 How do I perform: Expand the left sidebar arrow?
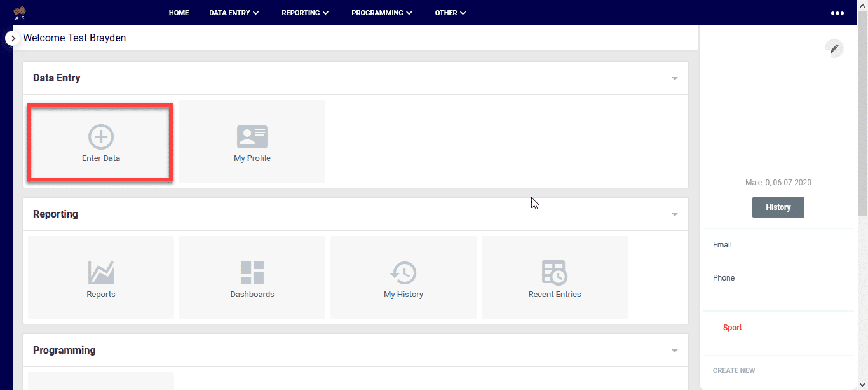click(13, 38)
